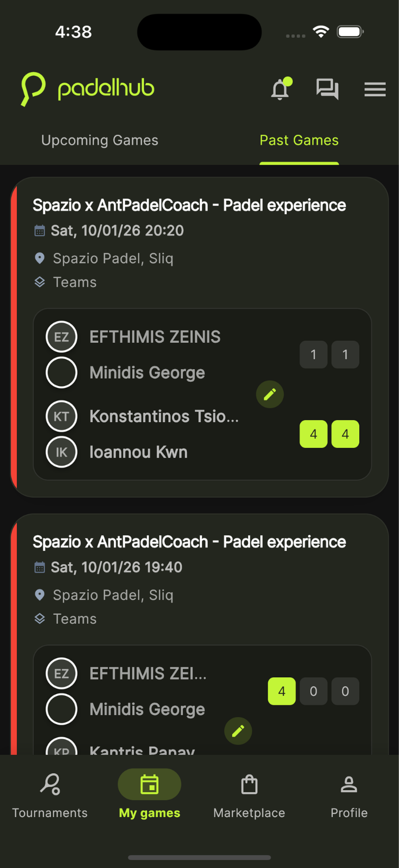Tap the padelhub logo
399x868 pixels.
click(88, 88)
